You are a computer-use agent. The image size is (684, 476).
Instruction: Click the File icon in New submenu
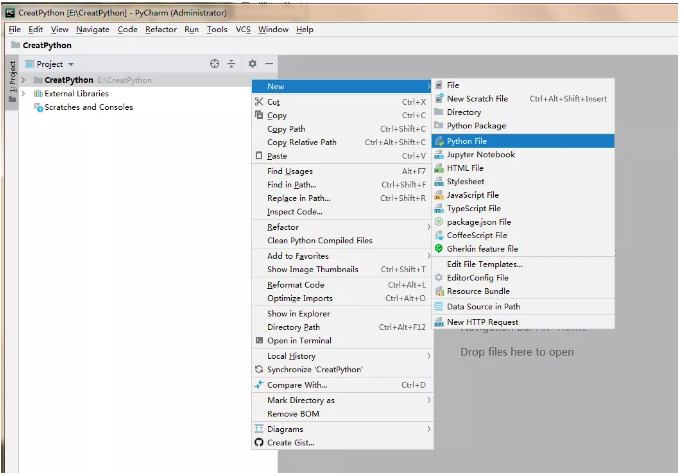[x=439, y=85]
